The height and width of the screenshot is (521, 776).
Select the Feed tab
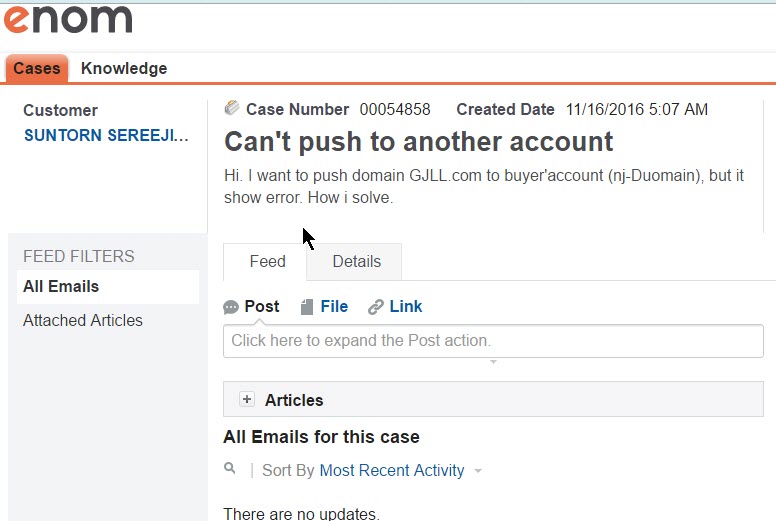pos(267,262)
